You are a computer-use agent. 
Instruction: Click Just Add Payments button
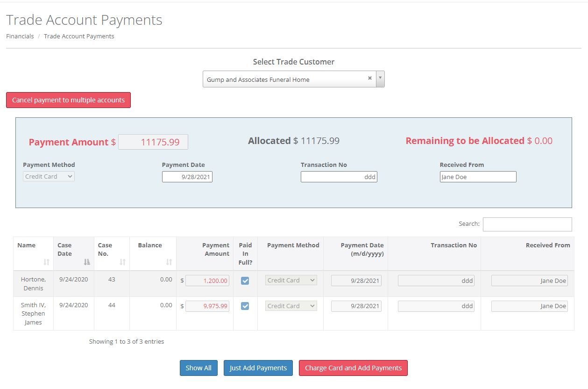(258, 368)
